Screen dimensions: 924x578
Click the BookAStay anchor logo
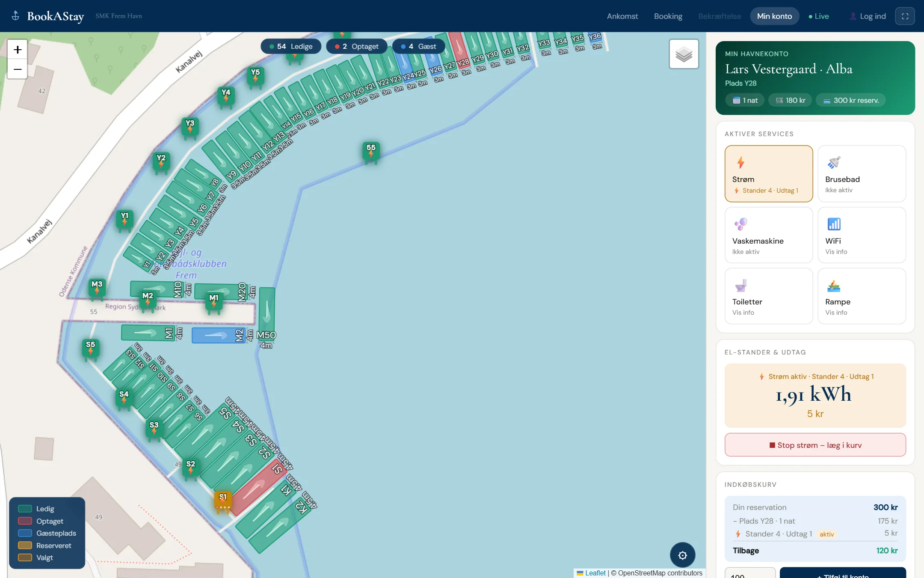[15, 16]
